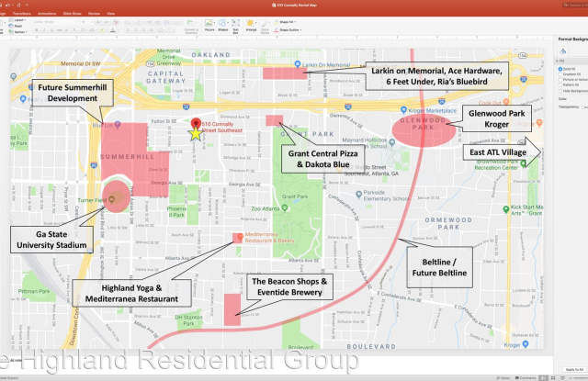Adjust the Transparency slider
The image size is (588, 381).
tap(584, 107)
